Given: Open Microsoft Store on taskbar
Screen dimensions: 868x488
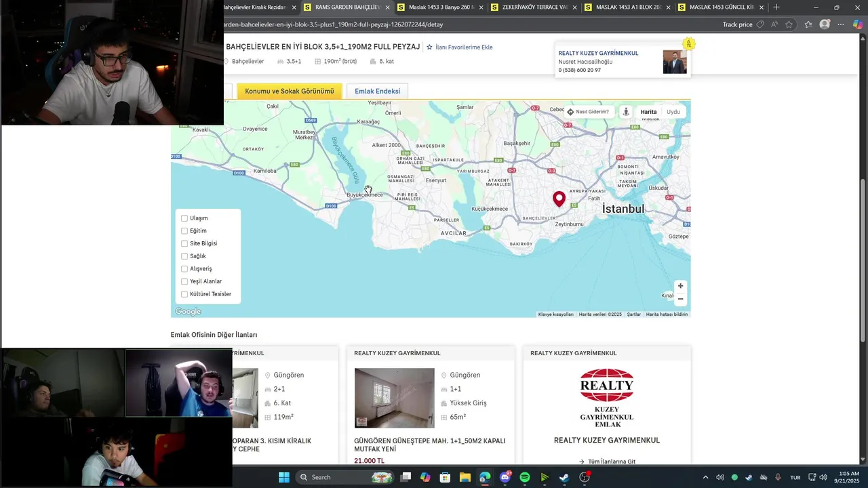Looking at the screenshot, I should (x=445, y=477).
